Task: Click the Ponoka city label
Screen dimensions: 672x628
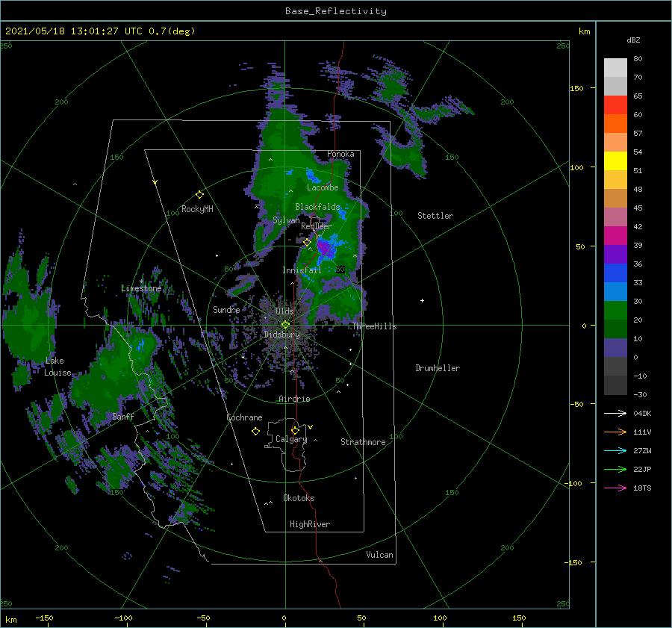Action: [340, 154]
